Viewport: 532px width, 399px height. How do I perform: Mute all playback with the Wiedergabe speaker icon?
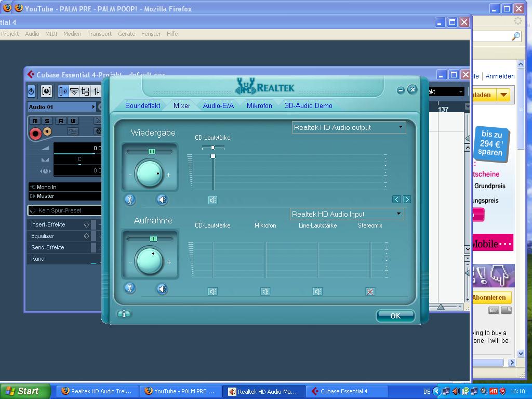tap(162, 200)
